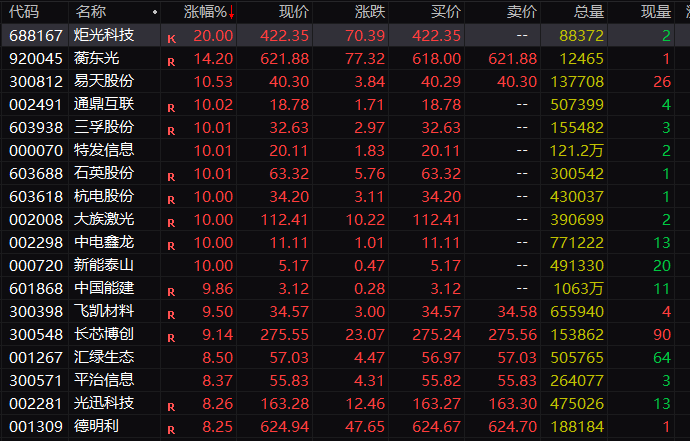Click change value 70.39

tap(365, 36)
